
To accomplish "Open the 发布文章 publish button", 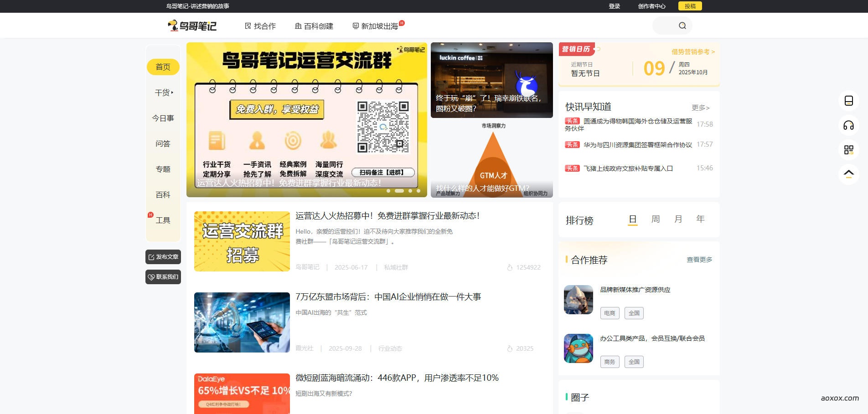I will (x=163, y=257).
